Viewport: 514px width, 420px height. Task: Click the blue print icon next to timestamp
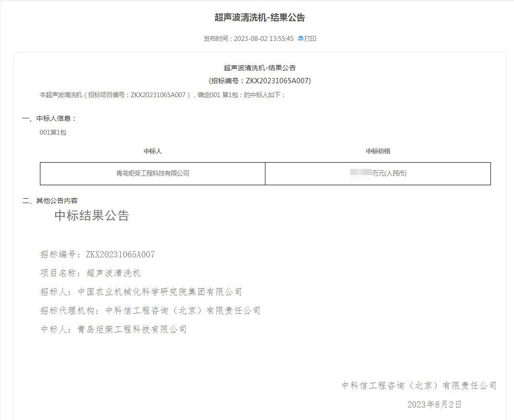click(301, 38)
